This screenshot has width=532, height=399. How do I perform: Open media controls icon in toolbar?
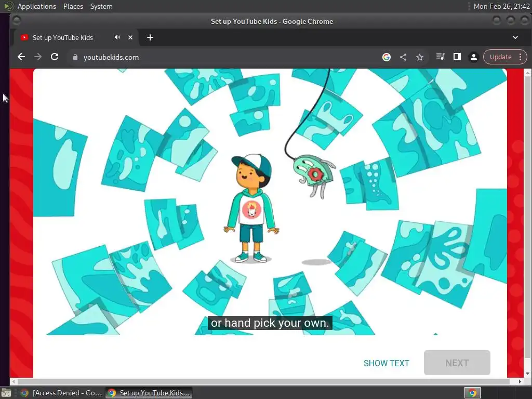click(x=440, y=57)
